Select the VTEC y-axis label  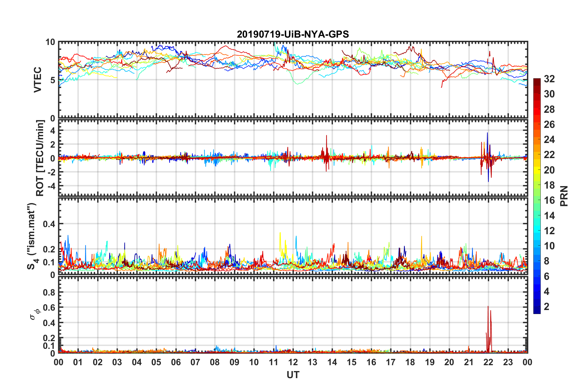[38, 80]
